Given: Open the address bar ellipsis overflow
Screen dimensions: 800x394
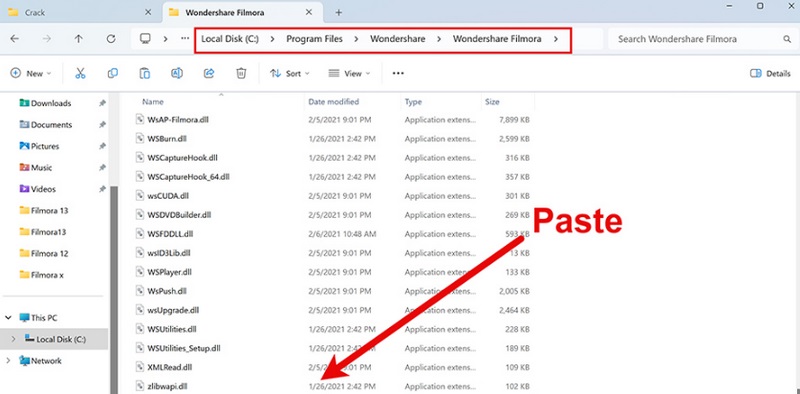Looking at the screenshot, I should (185, 39).
